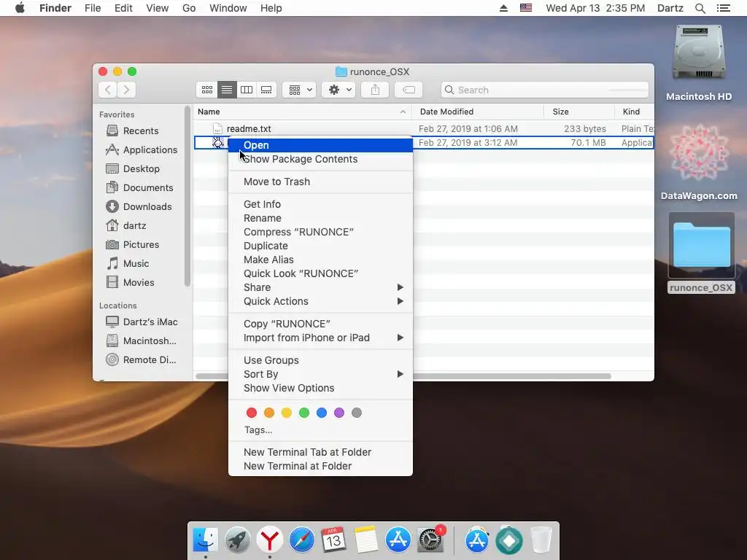The image size is (747, 560).
Task: Go back with the back arrow
Action: coord(108,90)
